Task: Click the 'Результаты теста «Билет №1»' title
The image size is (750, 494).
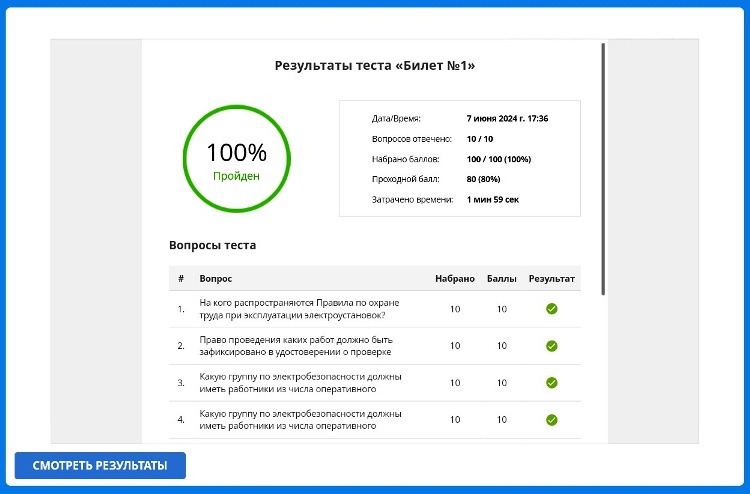Action: [375, 66]
